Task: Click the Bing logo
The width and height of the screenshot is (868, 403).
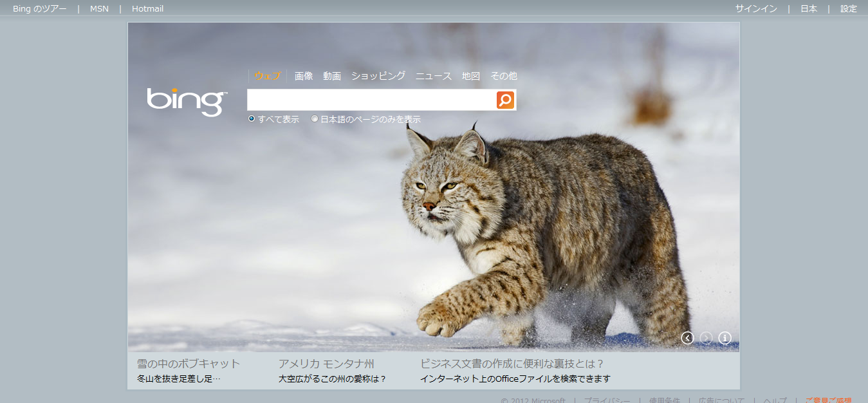Action: click(187, 102)
